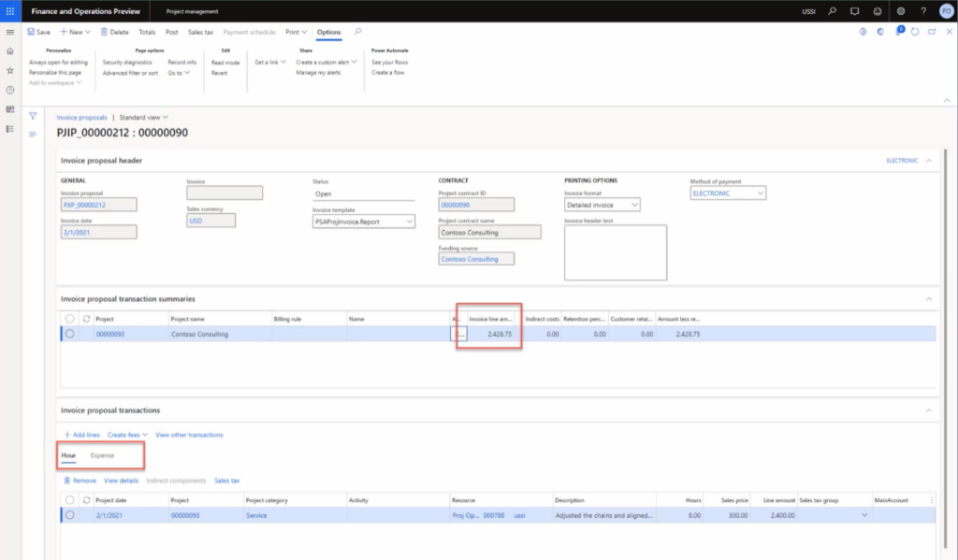Image resolution: width=958 pixels, height=560 pixels.
Task: Open project contract 00000090 link
Action: [x=456, y=205]
